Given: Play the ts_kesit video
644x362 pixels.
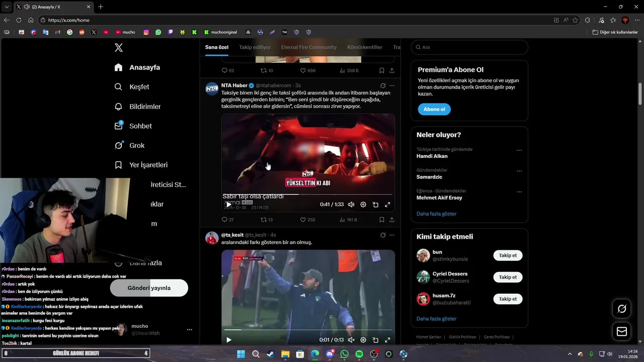Looking at the screenshot, I should 228,340.
